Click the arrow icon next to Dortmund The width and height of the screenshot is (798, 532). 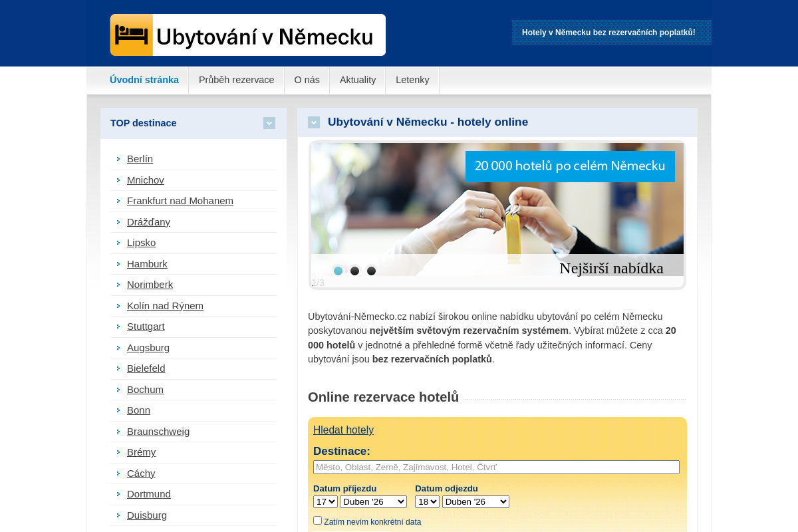pos(118,494)
